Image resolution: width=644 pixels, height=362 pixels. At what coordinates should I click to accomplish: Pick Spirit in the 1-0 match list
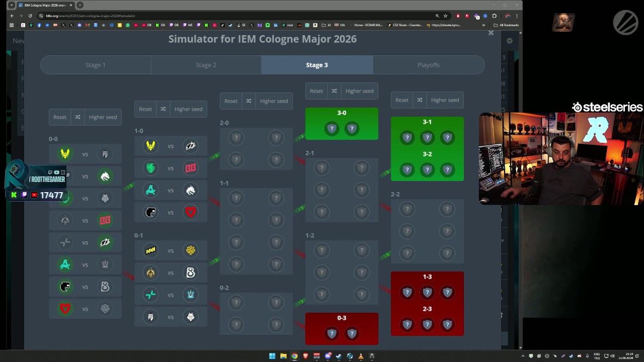click(191, 190)
